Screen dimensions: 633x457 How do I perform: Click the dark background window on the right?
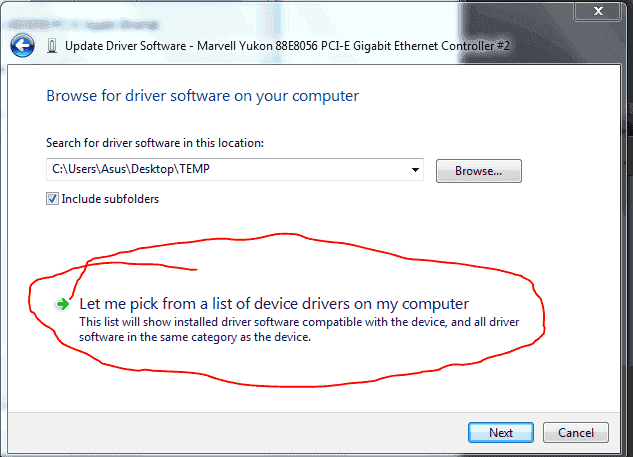627,202
